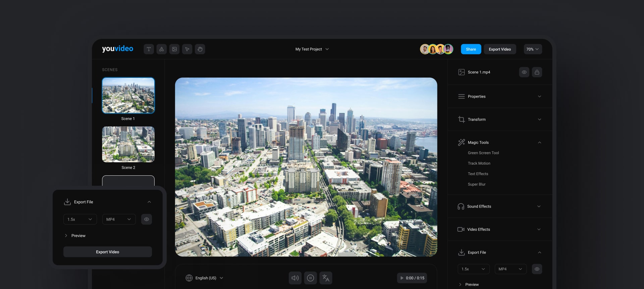The width and height of the screenshot is (644, 289).
Task: Select Track Motion
Action: pyautogui.click(x=479, y=163)
